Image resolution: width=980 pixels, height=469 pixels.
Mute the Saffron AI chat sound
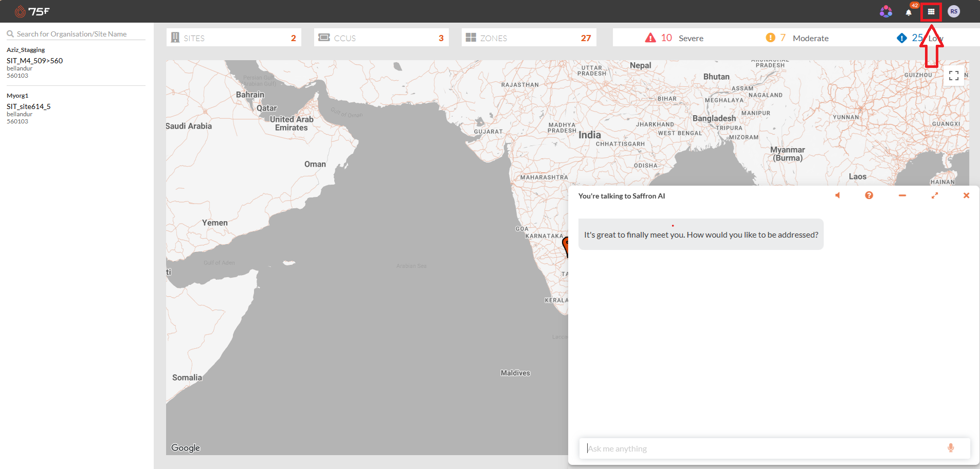[x=838, y=195]
